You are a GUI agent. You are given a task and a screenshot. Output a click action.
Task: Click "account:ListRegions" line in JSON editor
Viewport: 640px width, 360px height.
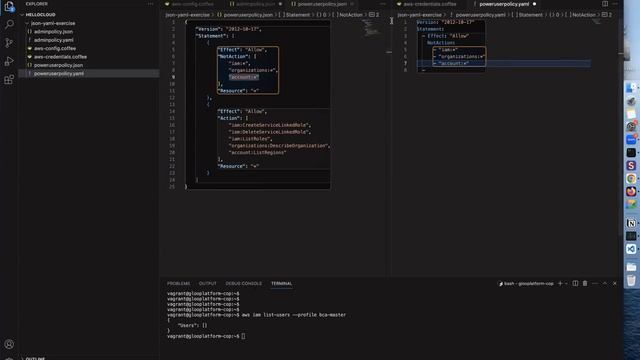tap(258, 152)
